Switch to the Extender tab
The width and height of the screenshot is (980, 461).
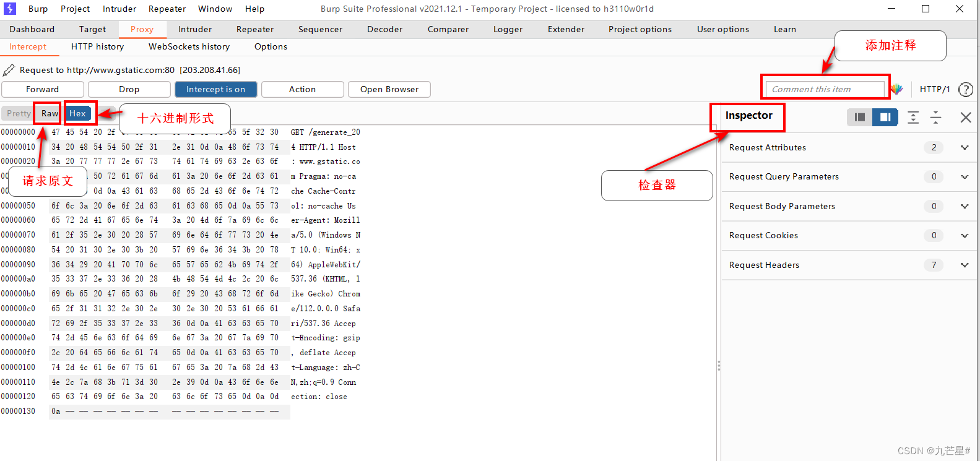pyautogui.click(x=566, y=29)
